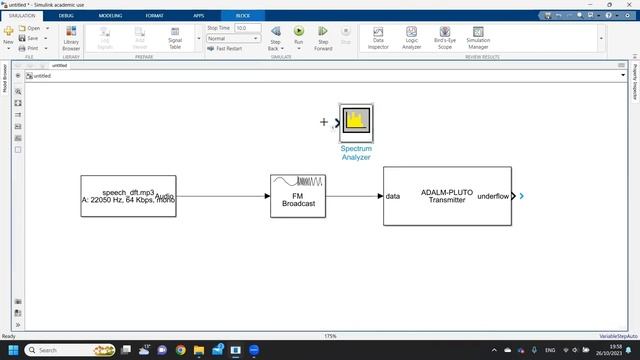This screenshot has height=360, width=640.
Task: Select the Zoom tool in left palette
Action: [x=18, y=92]
